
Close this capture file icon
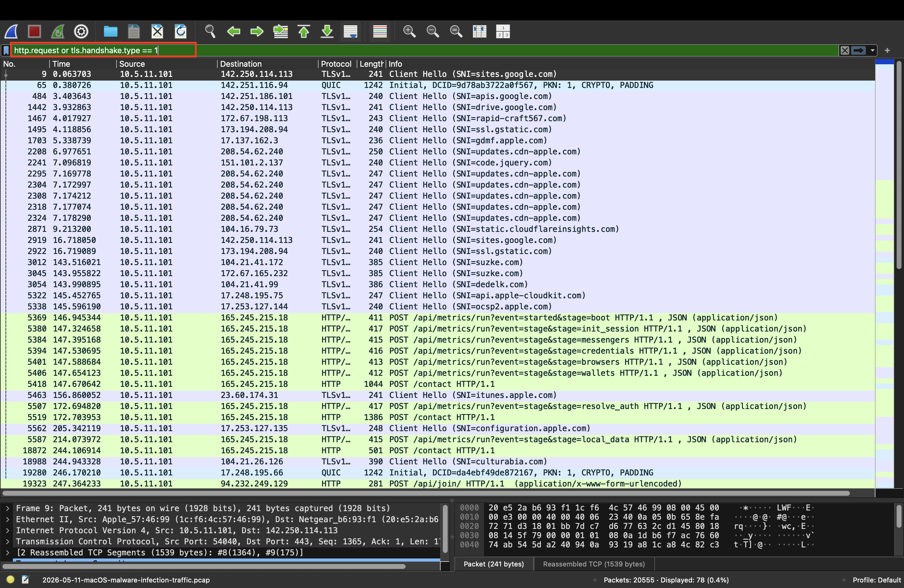click(x=157, y=31)
